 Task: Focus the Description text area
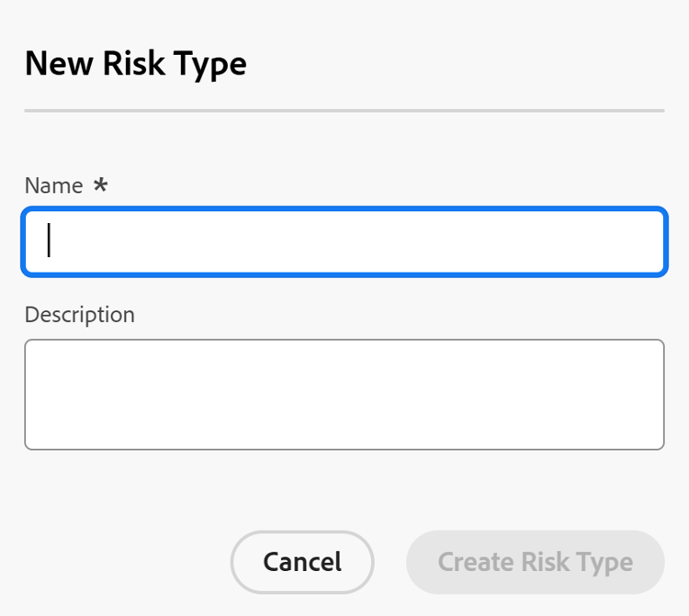344,395
